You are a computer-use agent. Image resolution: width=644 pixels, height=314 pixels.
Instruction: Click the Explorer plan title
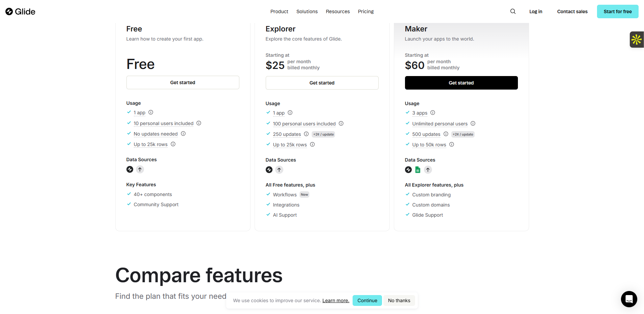pos(281,29)
